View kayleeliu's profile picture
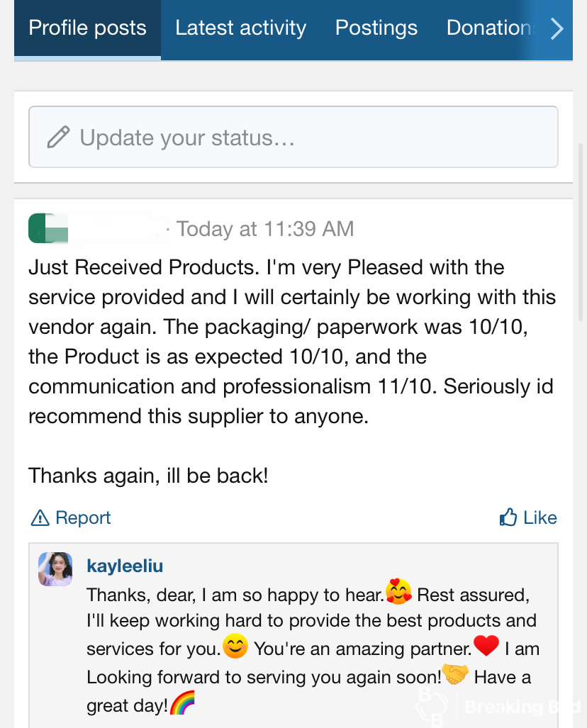The width and height of the screenshot is (587, 728). point(55,569)
